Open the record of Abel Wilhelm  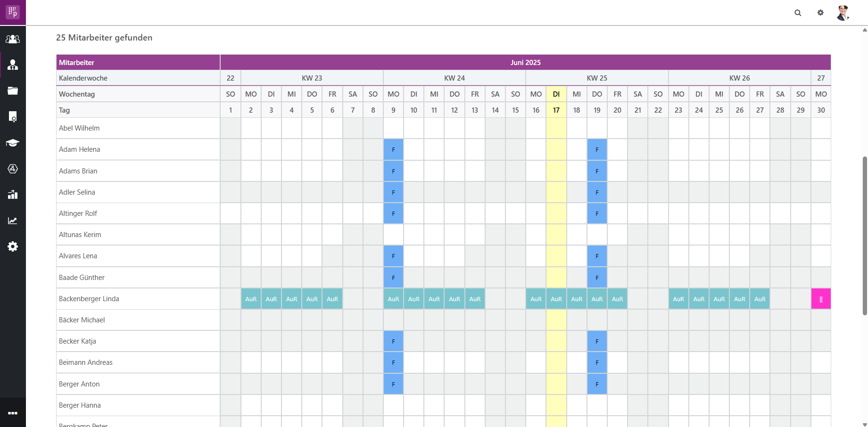tap(79, 128)
